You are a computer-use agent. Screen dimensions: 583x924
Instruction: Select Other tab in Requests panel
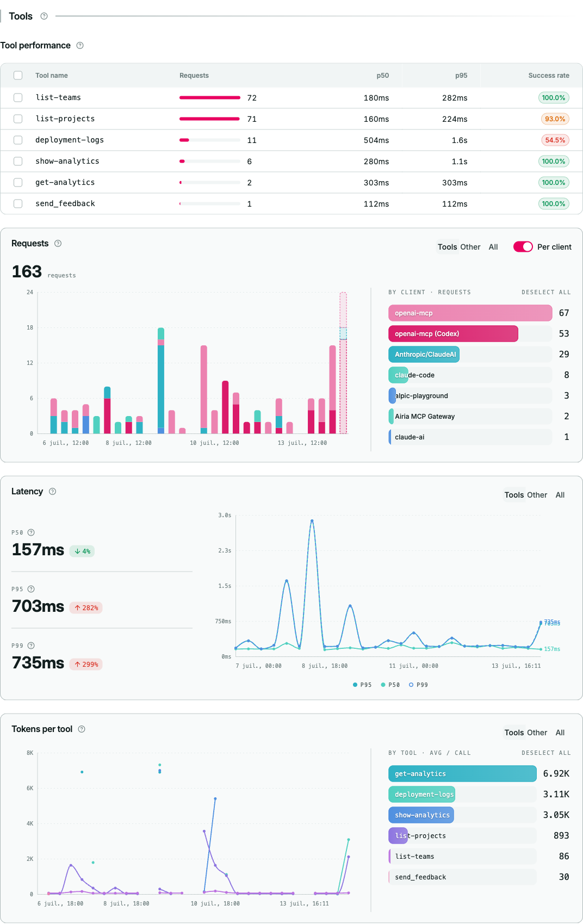tap(470, 247)
